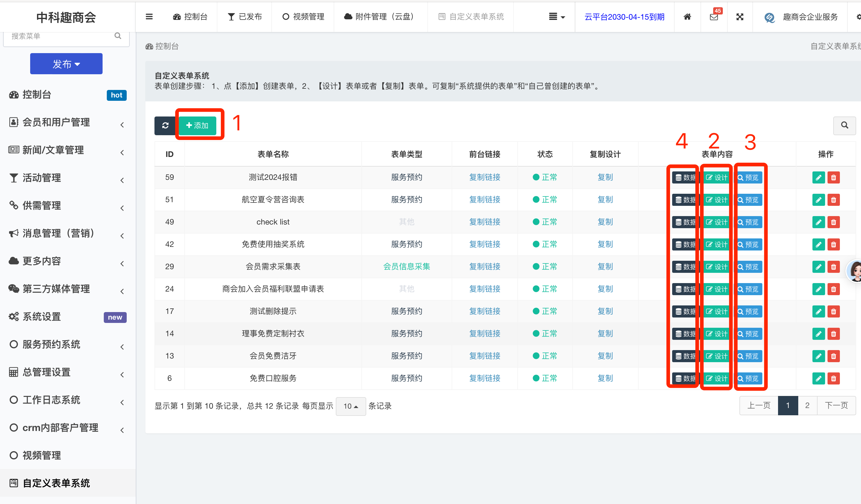Open the records-per-page 10 dropdown
The image size is (861, 504).
click(x=351, y=406)
